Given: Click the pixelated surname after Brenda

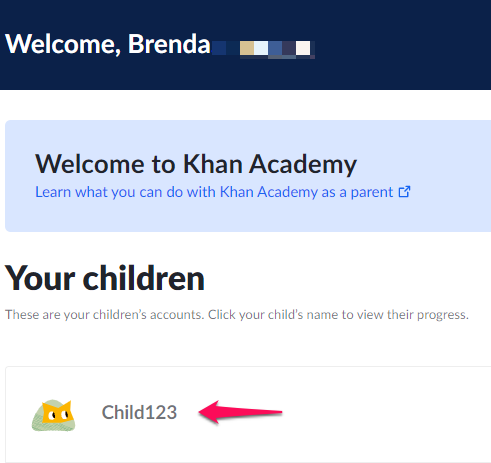Looking at the screenshot, I should (263, 48).
